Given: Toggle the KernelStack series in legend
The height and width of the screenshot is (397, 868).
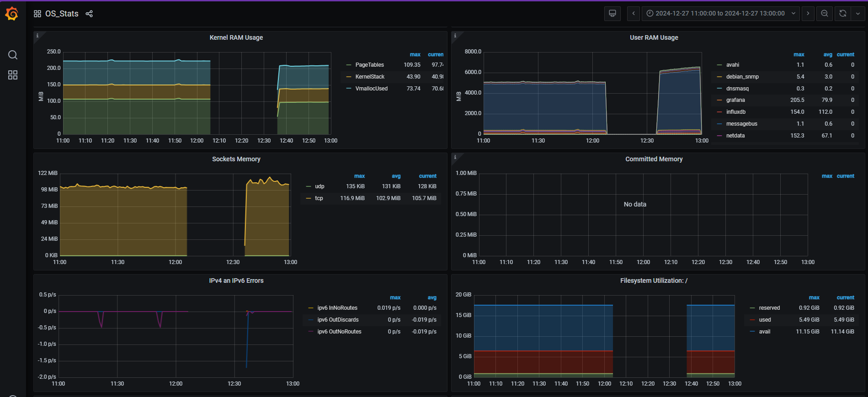Looking at the screenshot, I should tap(370, 77).
